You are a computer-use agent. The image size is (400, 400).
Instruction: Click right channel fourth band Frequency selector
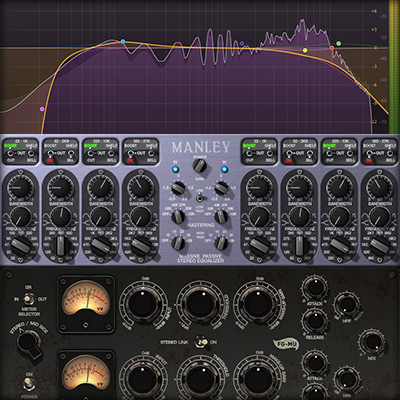coord(379,246)
